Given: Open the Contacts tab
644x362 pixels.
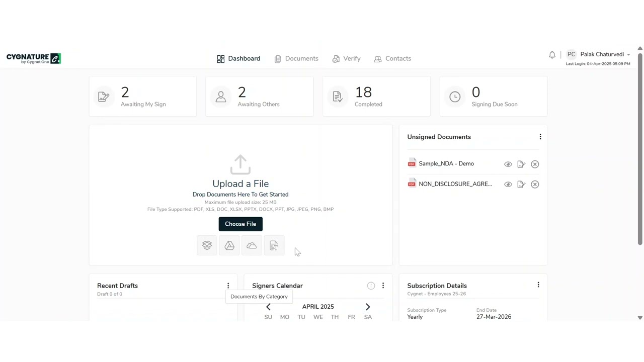Looking at the screenshot, I should (392, 59).
